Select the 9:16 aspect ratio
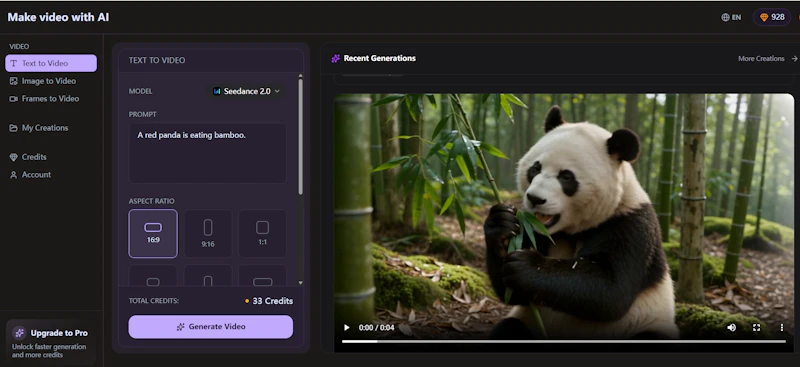Viewport: 800px width, 367px height. coord(208,233)
